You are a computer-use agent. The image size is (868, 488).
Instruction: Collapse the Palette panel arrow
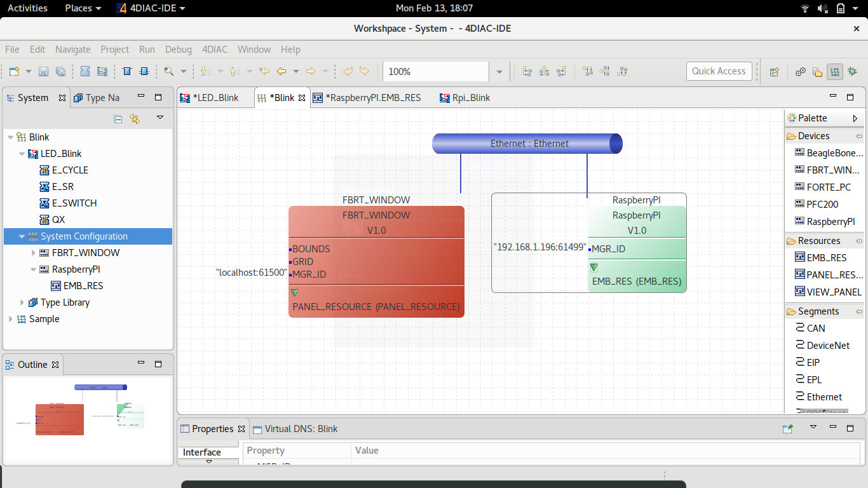tap(855, 118)
